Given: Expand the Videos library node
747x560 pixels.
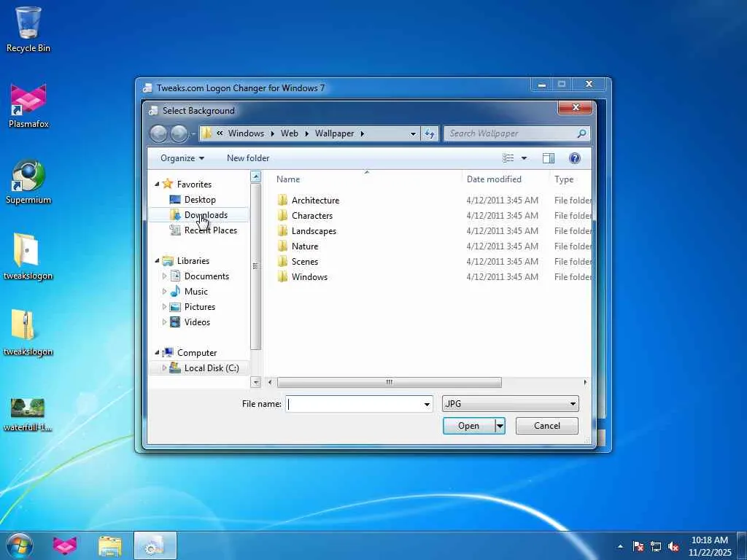Looking at the screenshot, I should (x=164, y=322).
